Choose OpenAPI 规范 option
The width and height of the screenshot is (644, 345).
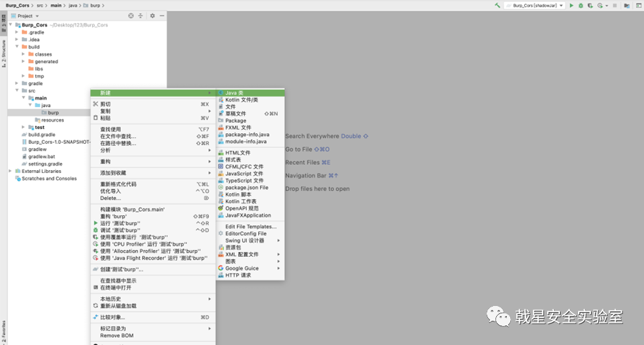coord(250,208)
